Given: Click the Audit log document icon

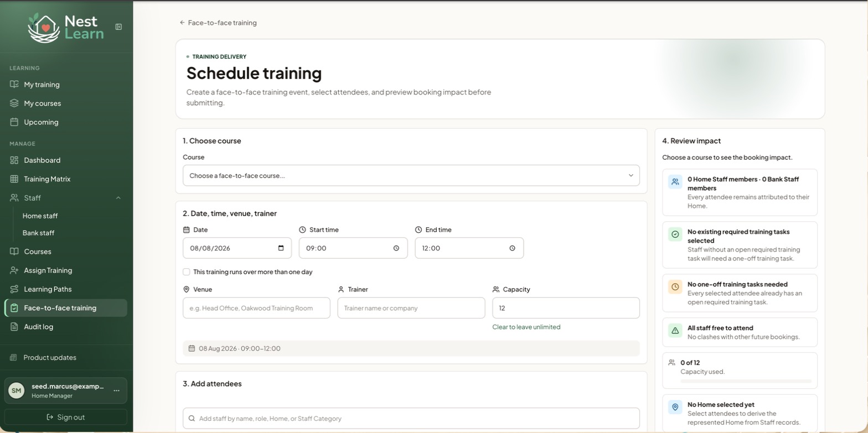Looking at the screenshot, I should (14, 327).
